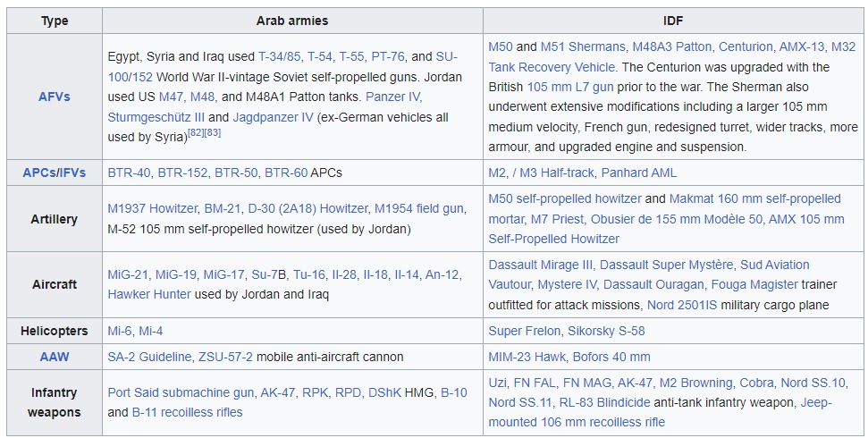Open the Panhard AML link

coord(639,173)
